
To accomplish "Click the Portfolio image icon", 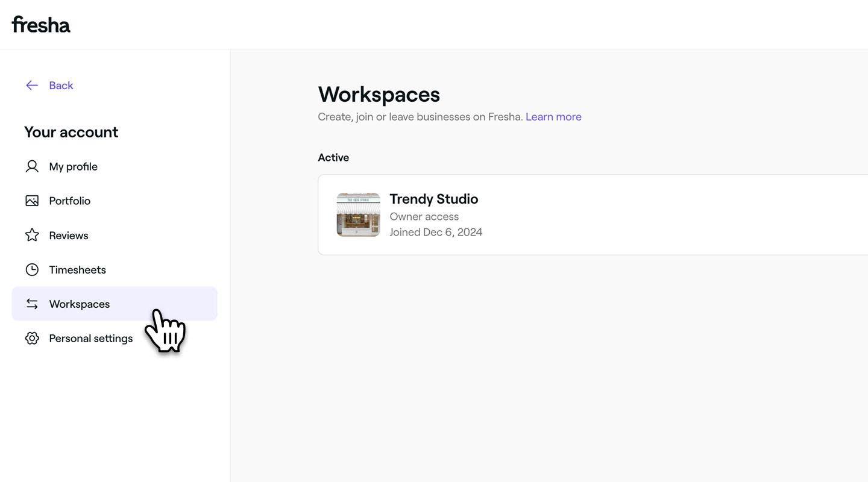I will (x=32, y=201).
